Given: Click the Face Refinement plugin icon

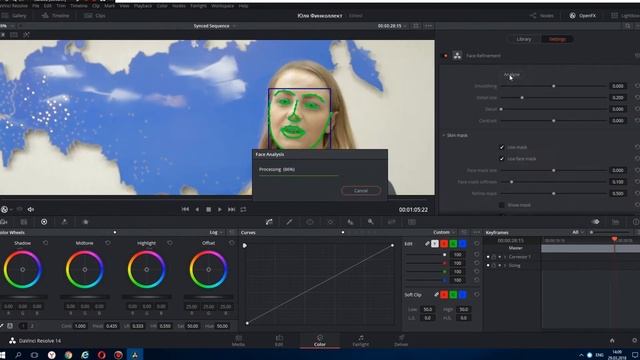Looking at the screenshot, I should (457, 56).
